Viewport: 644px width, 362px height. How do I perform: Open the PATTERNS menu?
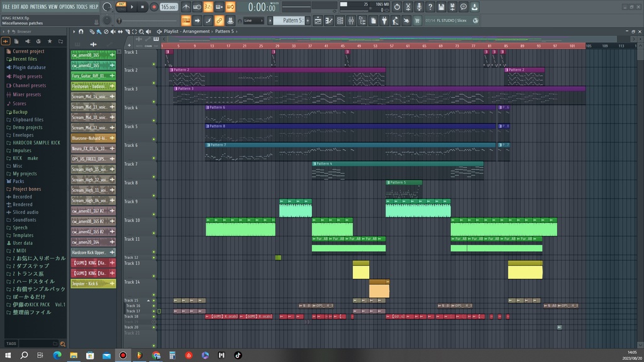[38, 6]
